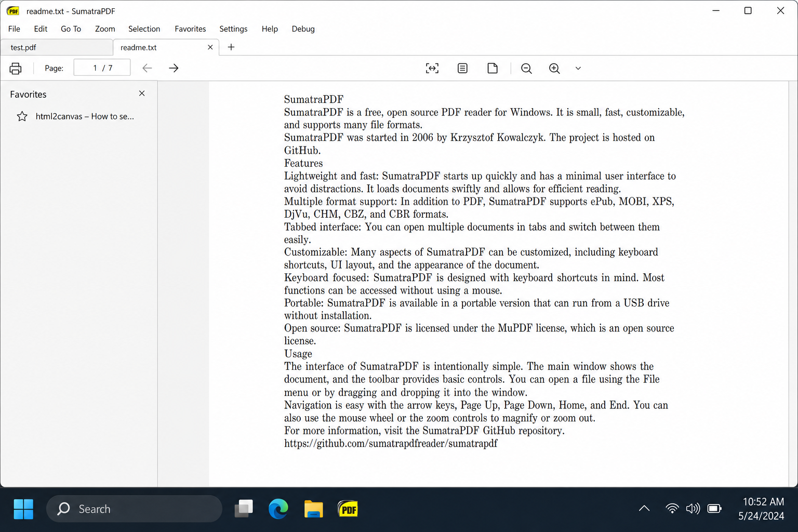This screenshot has width=798, height=532.
Task: Open a new tab with plus button
Action: (231, 47)
